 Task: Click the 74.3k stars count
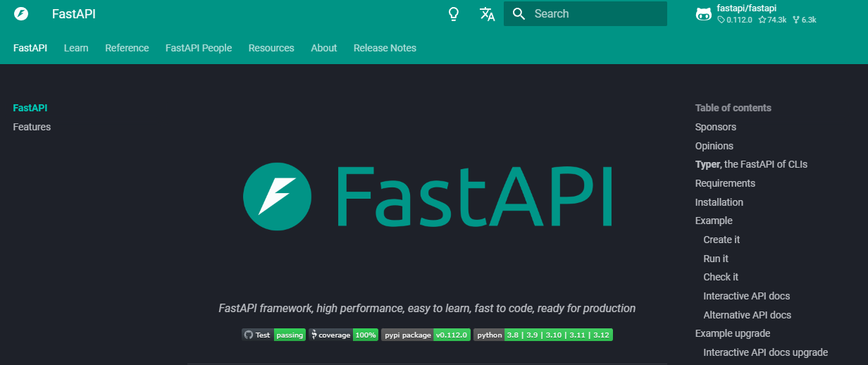point(772,20)
